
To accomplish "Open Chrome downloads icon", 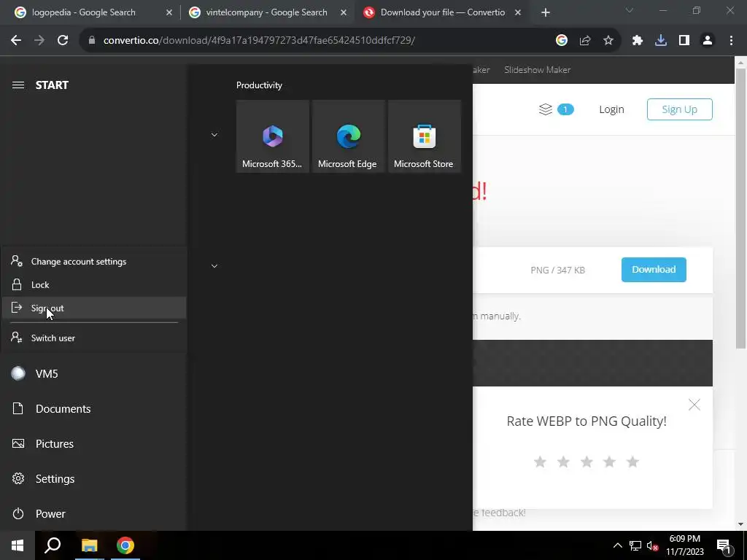I will 661,41.
